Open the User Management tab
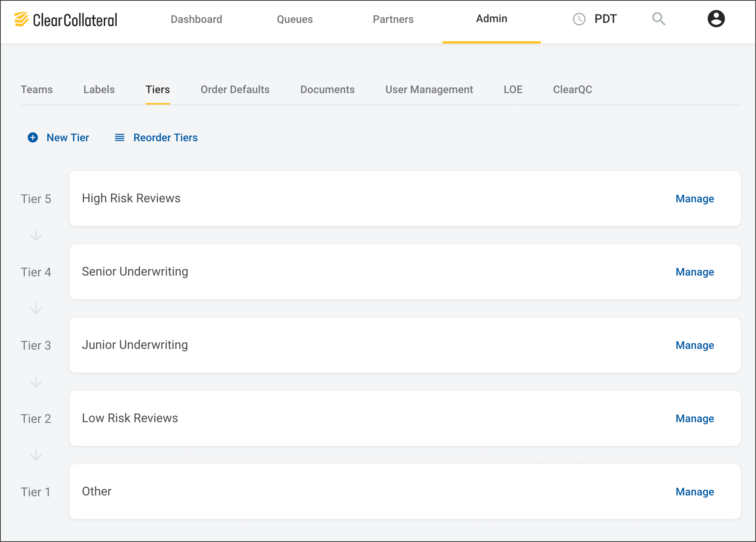This screenshot has height=542, width=756. 429,89
